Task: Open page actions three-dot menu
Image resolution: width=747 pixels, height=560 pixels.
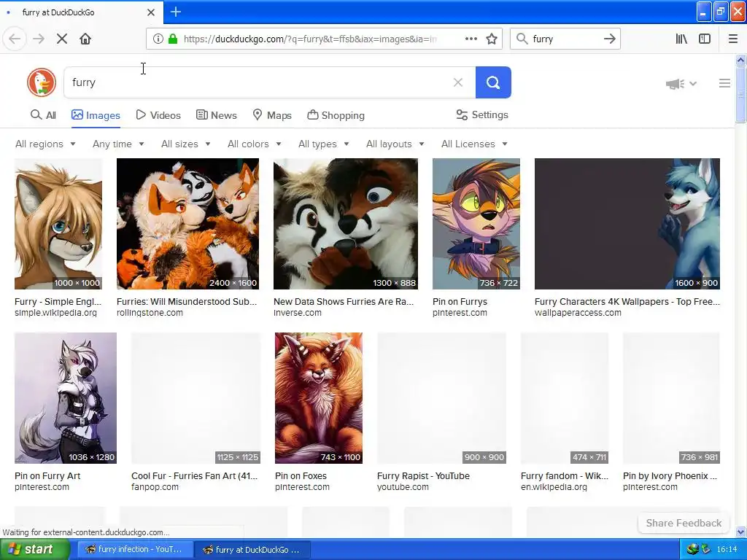Action: [471, 39]
